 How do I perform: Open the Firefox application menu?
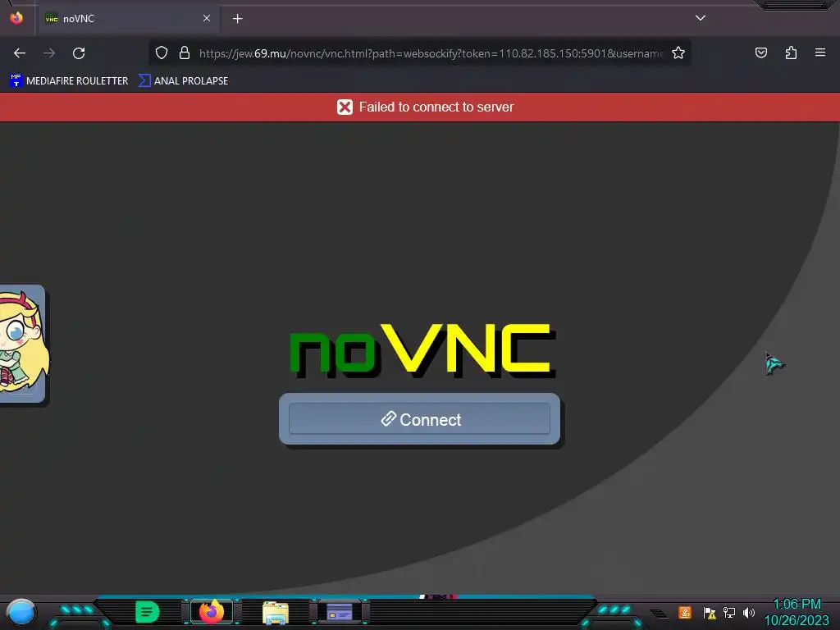(820, 52)
